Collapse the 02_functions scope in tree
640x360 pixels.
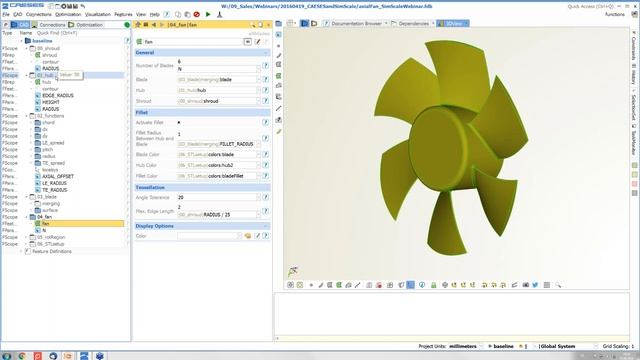[27, 116]
